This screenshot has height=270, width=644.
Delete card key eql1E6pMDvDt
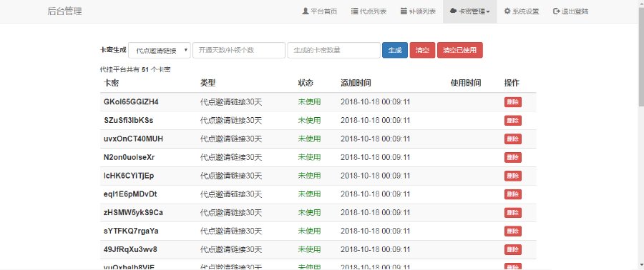coord(513,194)
